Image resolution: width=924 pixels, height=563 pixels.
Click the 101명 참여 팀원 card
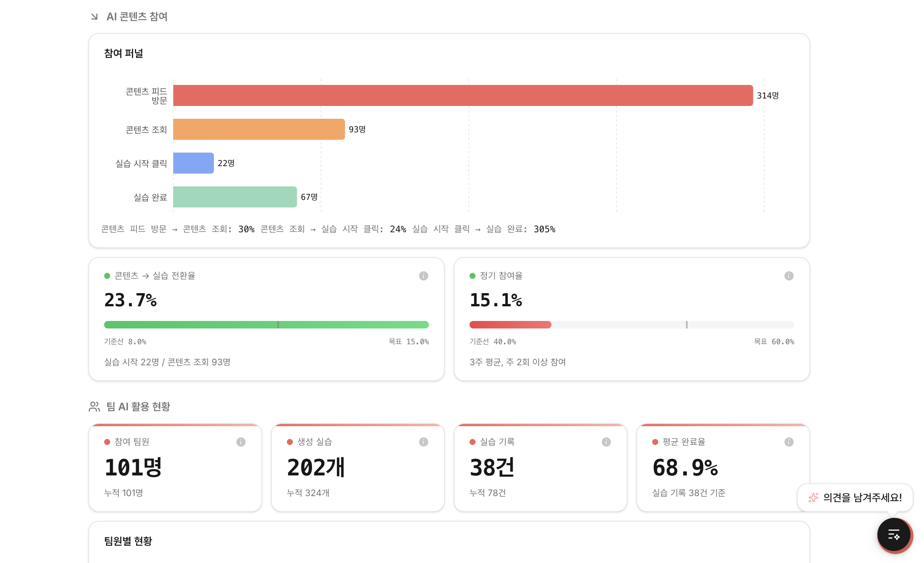[x=175, y=468]
